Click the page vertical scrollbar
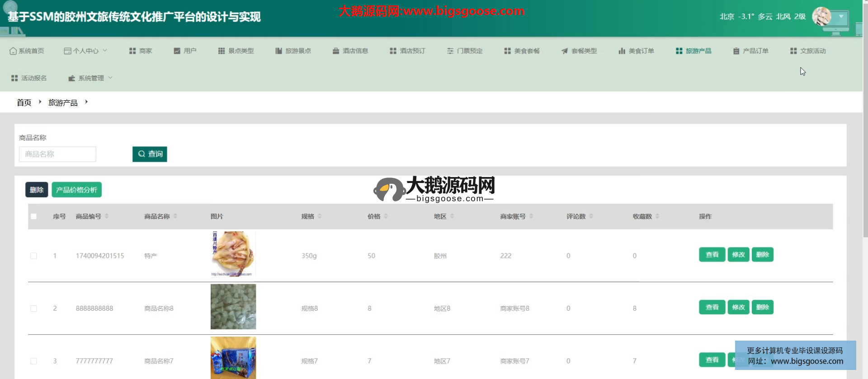 [x=865, y=136]
